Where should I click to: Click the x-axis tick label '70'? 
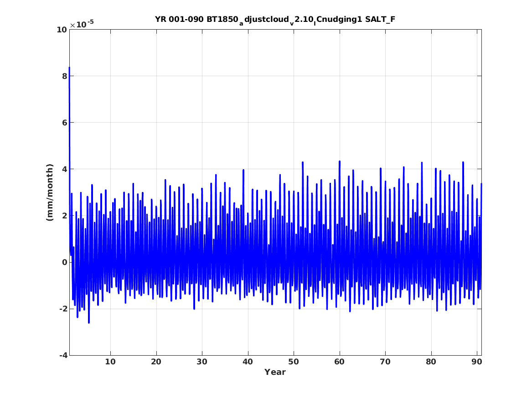click(385, 362)
